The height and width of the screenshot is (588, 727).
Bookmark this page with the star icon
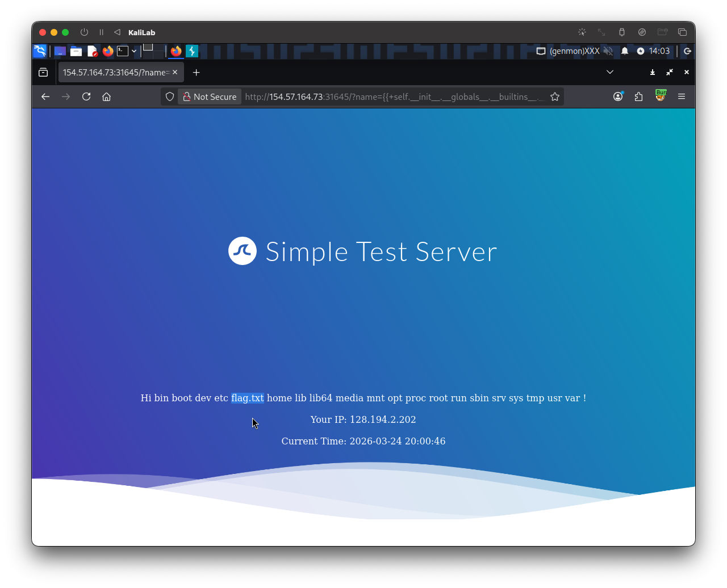coord(554,96)
